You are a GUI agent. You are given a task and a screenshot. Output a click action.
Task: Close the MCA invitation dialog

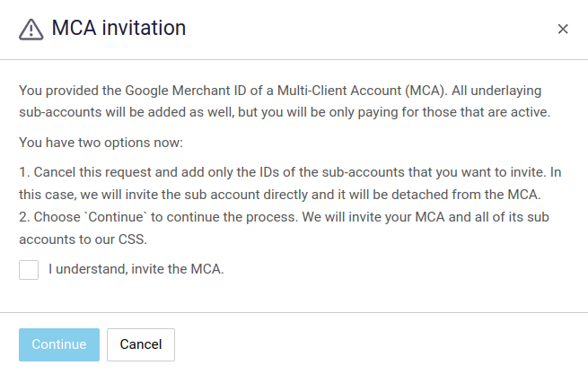click(x=563, y=29)
